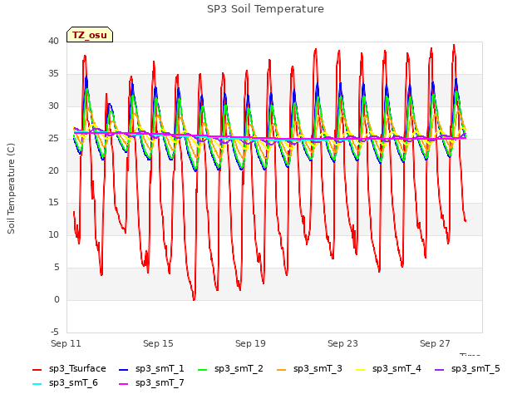Viewport: 532px width, 399px height.
Task: Click the Sep 27 x-axis tick label
Action: [435, 343]
